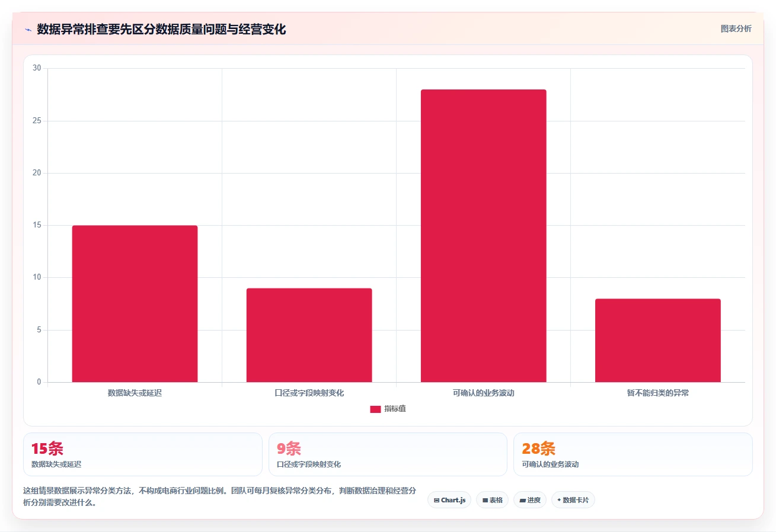This screenshot has width=776, height=532.
Task: Open the 28条 data card
Action: pyautogui.click(x=633, y=454)
